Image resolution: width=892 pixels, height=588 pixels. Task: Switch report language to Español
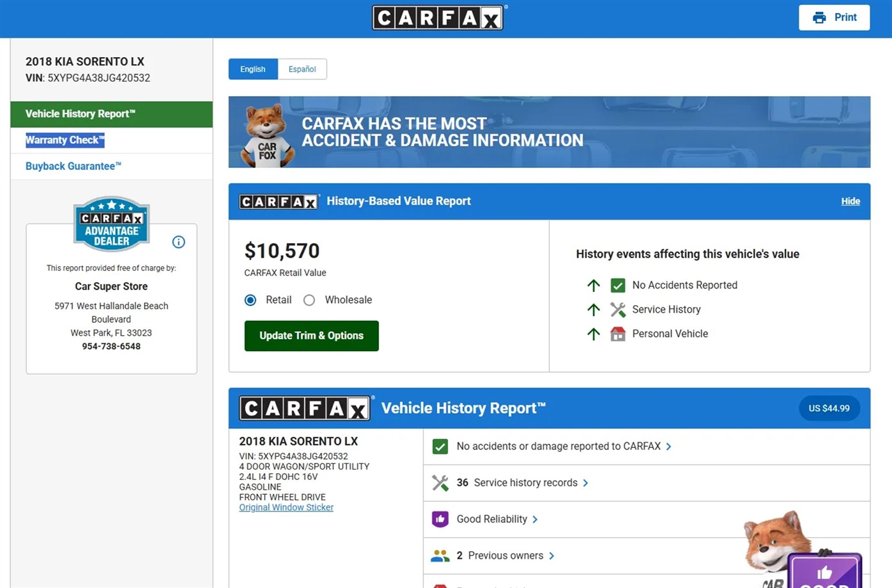(x=302, y=69)
